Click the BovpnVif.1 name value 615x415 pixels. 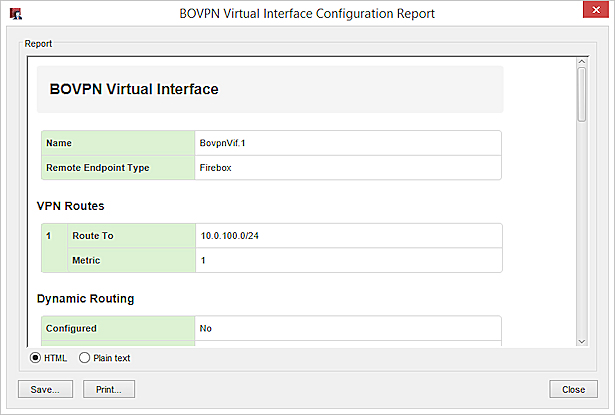click(x=222, y=143)
